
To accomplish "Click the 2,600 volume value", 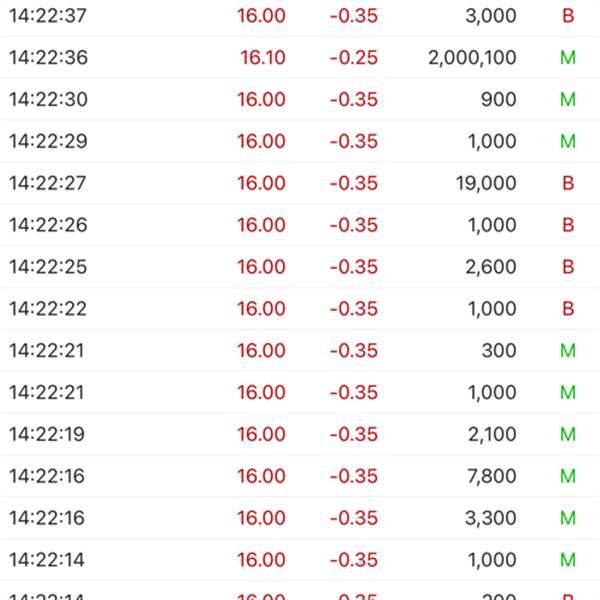I will (x=491, y=267).
